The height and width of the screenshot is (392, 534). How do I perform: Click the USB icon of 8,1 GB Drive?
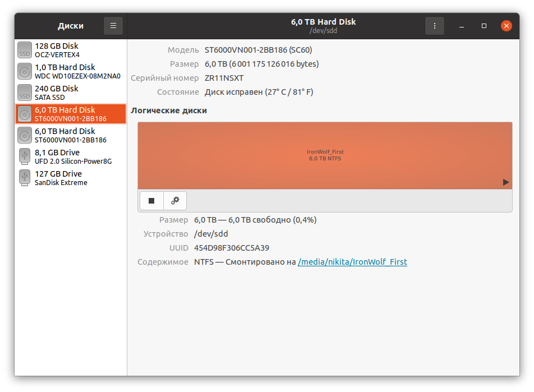tap(25, 156)
